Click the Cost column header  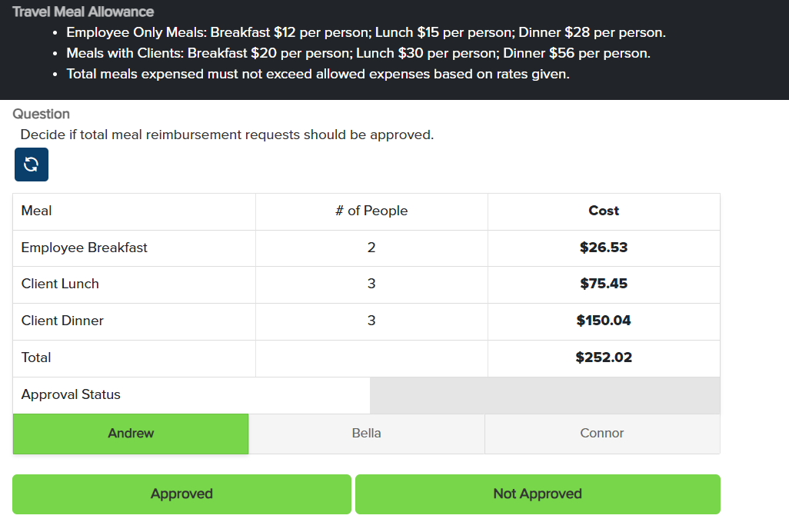tap(603, 211)
